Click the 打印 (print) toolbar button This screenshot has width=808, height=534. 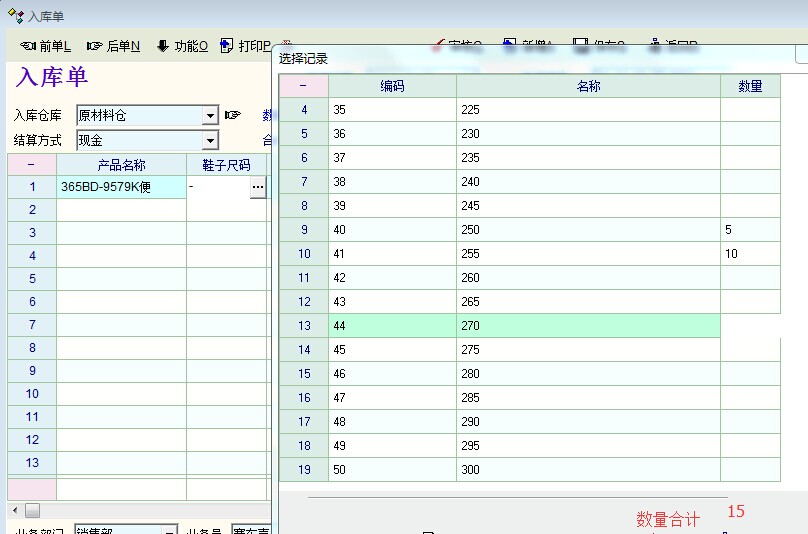244,46
